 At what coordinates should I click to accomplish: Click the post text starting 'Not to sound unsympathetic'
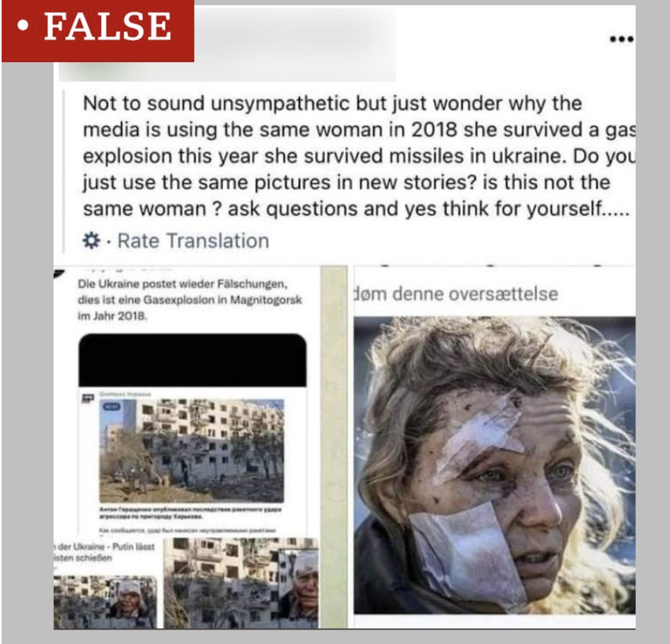pyautogui.click(x=356, y=155)
